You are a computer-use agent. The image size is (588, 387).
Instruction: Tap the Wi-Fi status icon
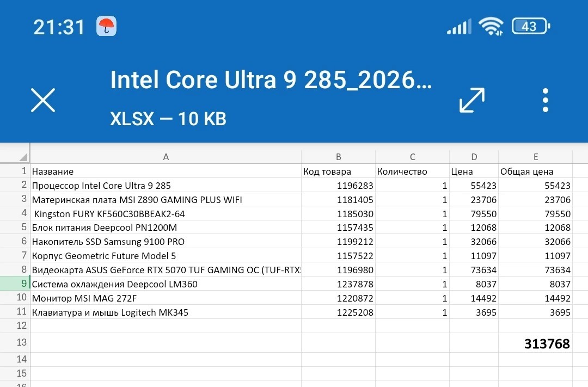click(x=491, y=27)
